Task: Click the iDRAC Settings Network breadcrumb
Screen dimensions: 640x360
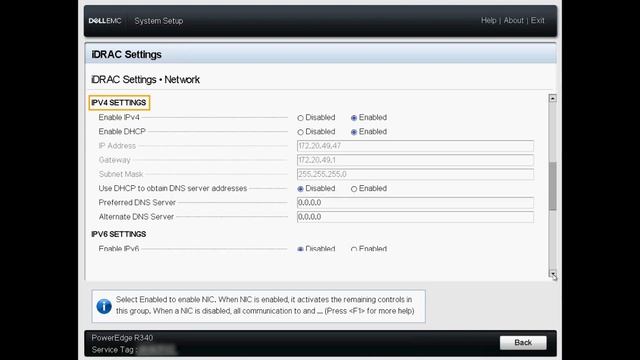Action: click(145, 80)
